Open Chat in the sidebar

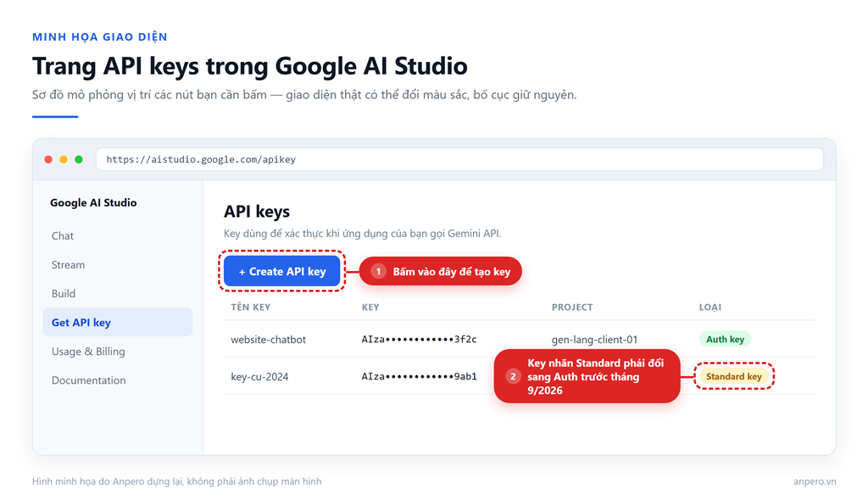coord(63,235)
